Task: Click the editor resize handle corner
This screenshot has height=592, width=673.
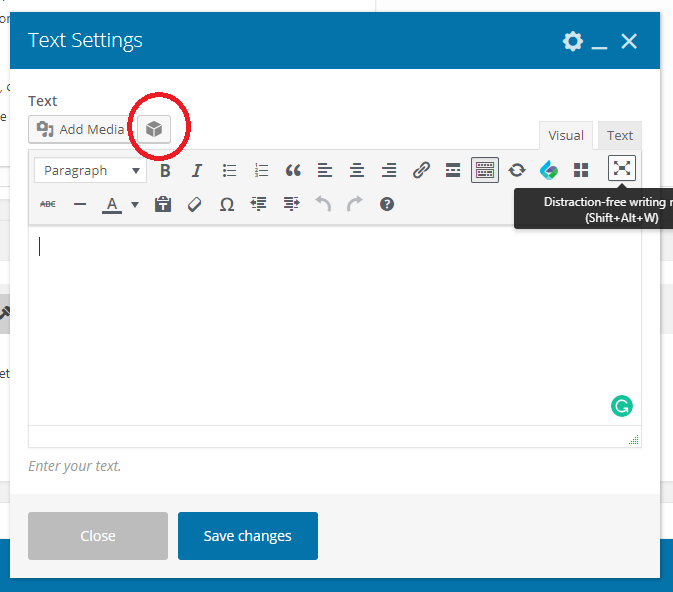Action: coord(634,440)
